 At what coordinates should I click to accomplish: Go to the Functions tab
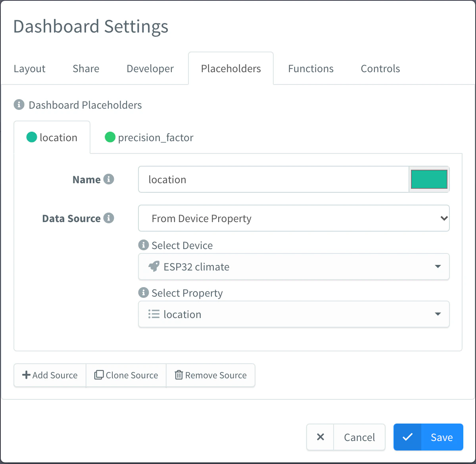(311, 69)
